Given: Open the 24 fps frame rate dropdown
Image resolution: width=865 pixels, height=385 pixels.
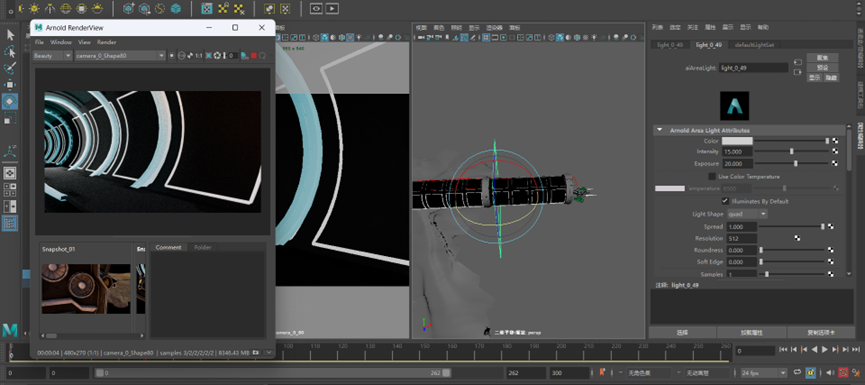Looking at the screenshot, I should [x=763, y=373].
